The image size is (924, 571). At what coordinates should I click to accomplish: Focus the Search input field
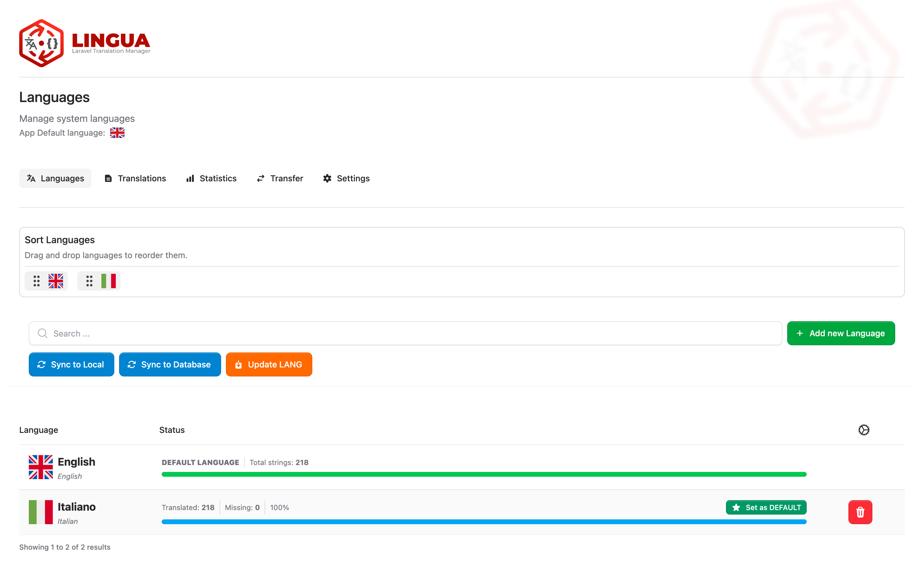406,333
